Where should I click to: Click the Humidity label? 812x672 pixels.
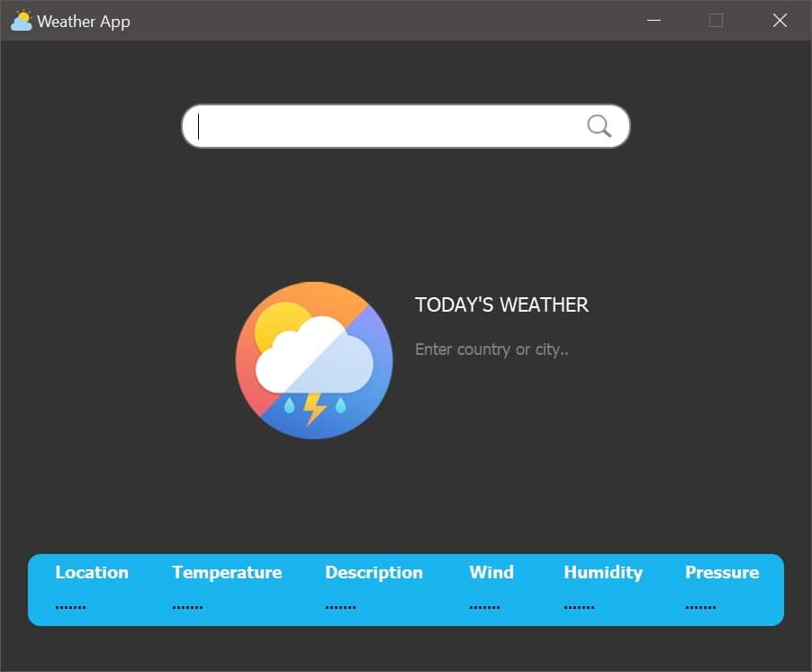[x=603, y=573]
